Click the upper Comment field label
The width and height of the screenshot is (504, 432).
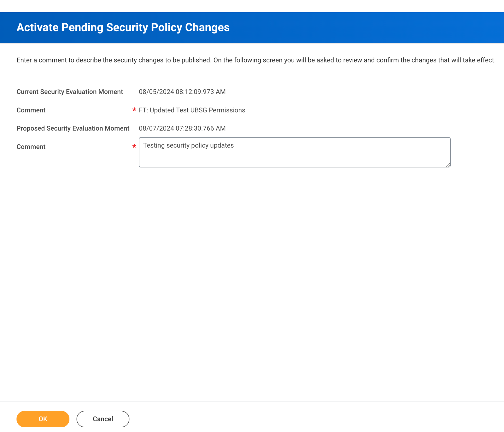(31, 110)
